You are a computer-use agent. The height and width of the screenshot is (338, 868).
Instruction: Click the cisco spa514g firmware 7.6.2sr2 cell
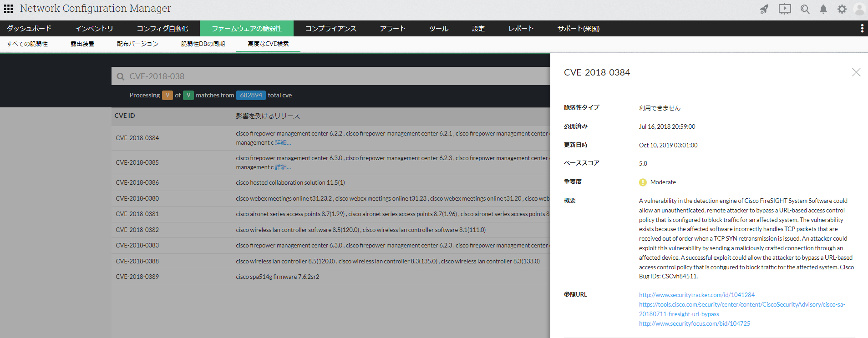point(278,277)
